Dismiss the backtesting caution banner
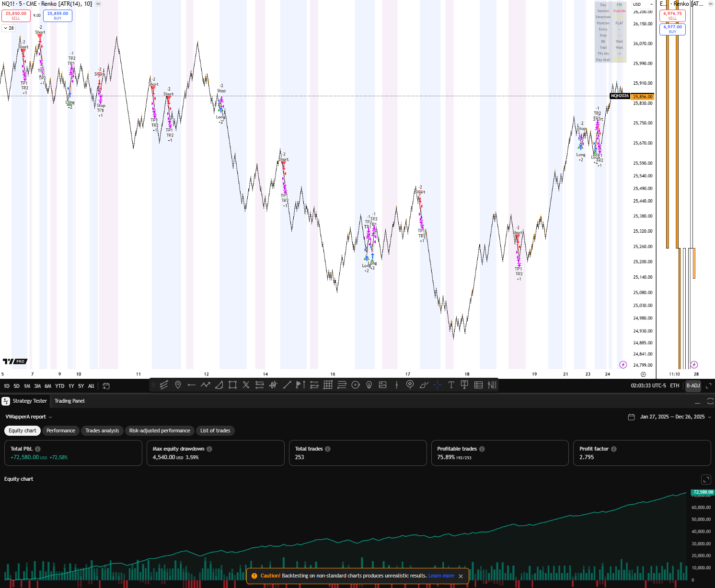 tap(461, 576)
